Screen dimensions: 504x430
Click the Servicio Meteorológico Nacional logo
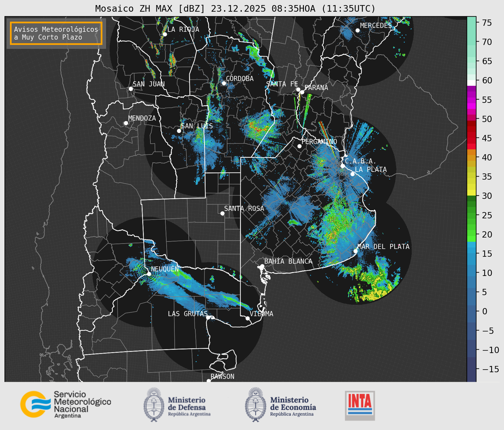coord(66,404)
